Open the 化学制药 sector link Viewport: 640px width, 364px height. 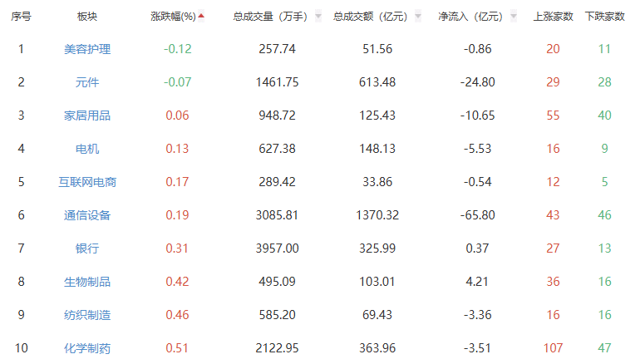(x=87, y=348)
